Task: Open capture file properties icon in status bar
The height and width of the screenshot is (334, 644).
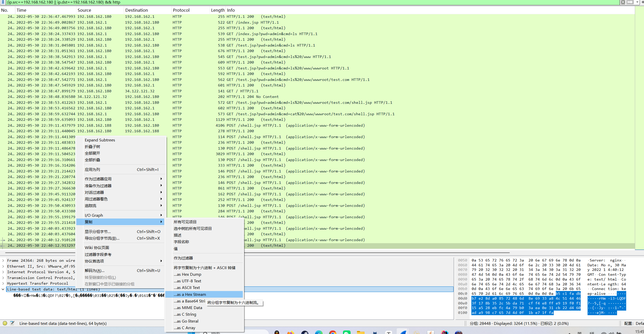Action: tap(12, 323)
